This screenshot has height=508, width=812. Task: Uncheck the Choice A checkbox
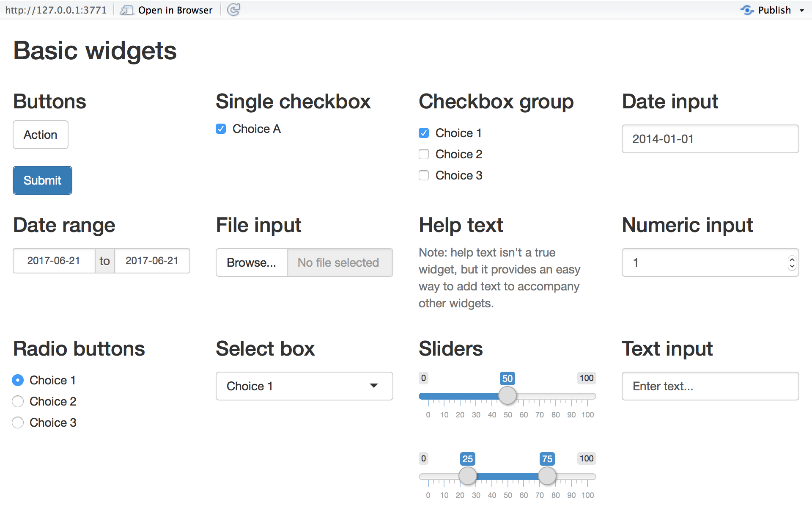221,129
